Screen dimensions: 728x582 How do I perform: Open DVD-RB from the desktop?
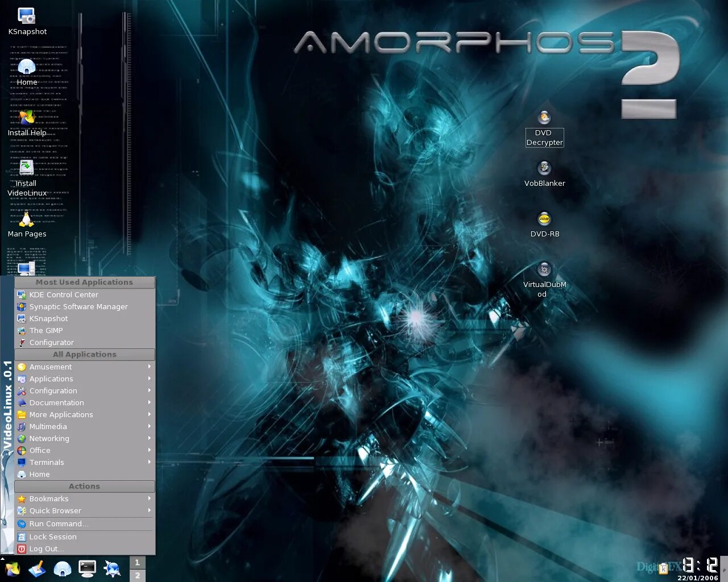click(x=544, y=219)
